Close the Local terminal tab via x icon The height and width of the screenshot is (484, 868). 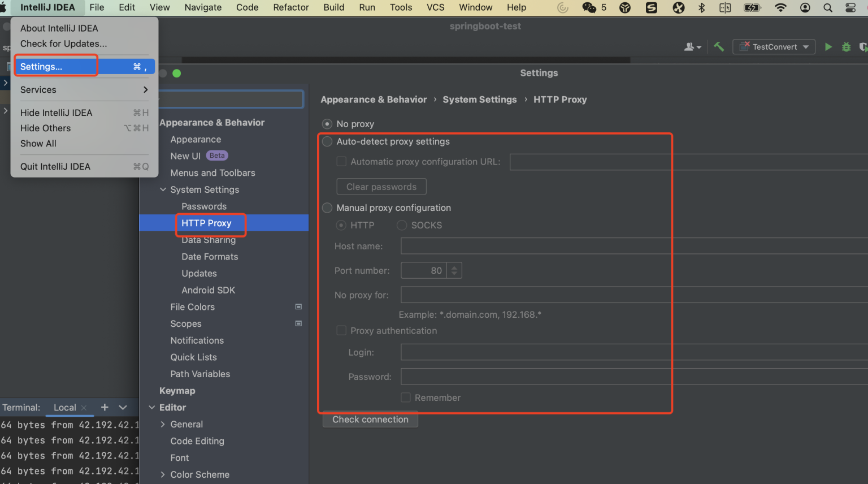pyautogui.click(x=84, y=408)
